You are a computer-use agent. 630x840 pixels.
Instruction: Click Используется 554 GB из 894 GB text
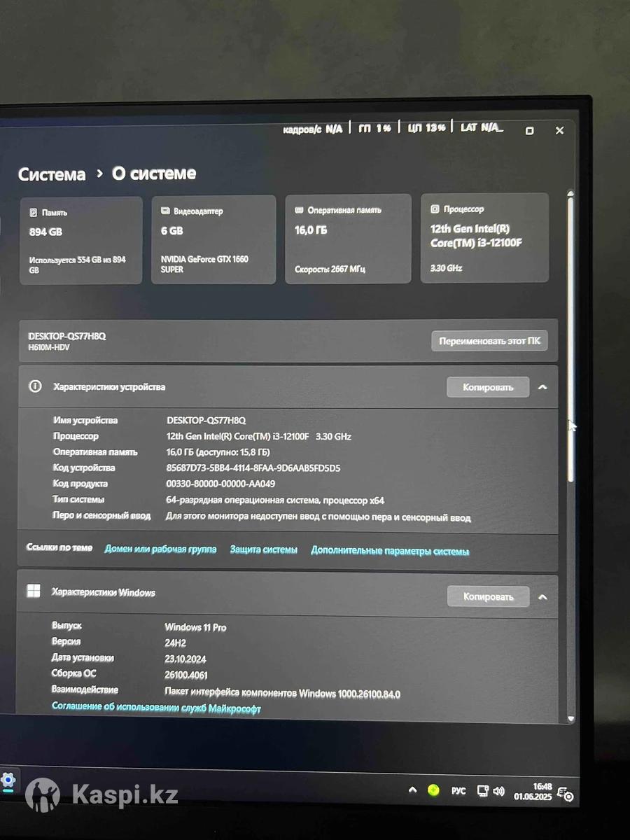78,265
